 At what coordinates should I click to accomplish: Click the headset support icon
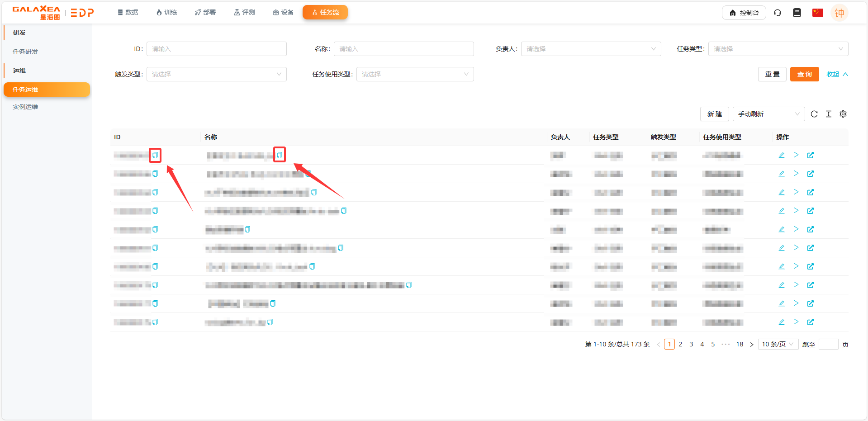[x=777, y=13]
